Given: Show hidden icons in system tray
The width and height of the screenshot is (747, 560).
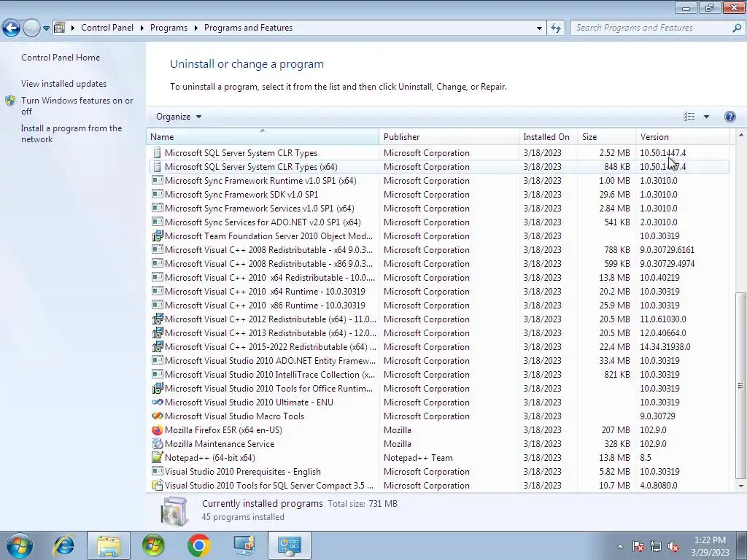Looking at the screenshot, I should (620, 546).
